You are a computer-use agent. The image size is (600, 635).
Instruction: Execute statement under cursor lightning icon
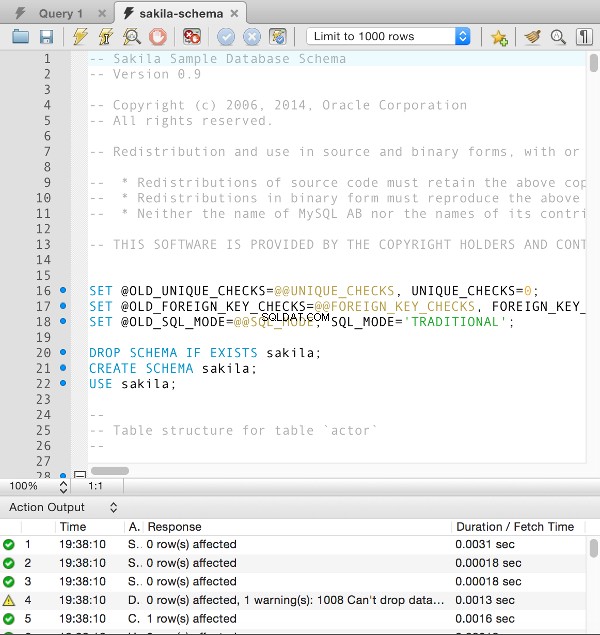[106, 37]
